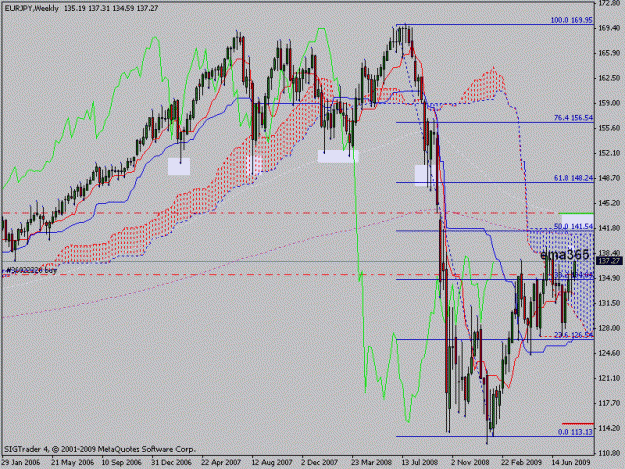625x469 pixels.
Task: Click the 117.70 price axis value
Action: (609, 403)
